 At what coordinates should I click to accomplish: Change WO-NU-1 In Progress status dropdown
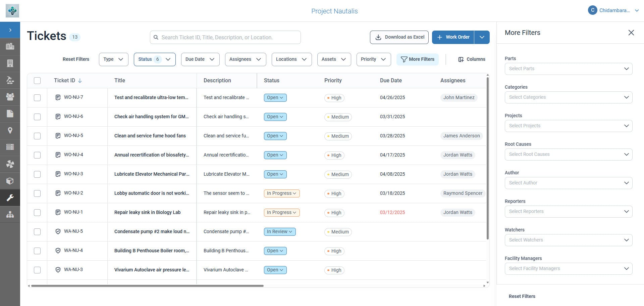point(281,213)
